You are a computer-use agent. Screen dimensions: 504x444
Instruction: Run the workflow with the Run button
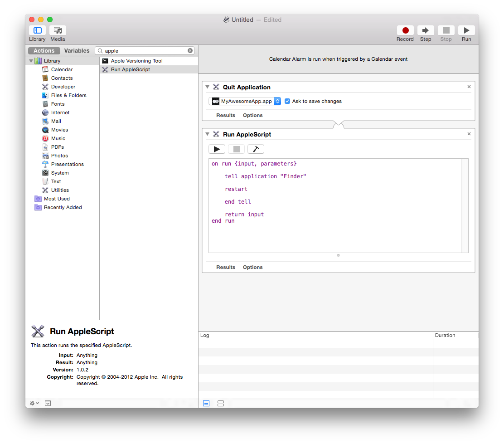pyautogui.click(x=466, y=30)
